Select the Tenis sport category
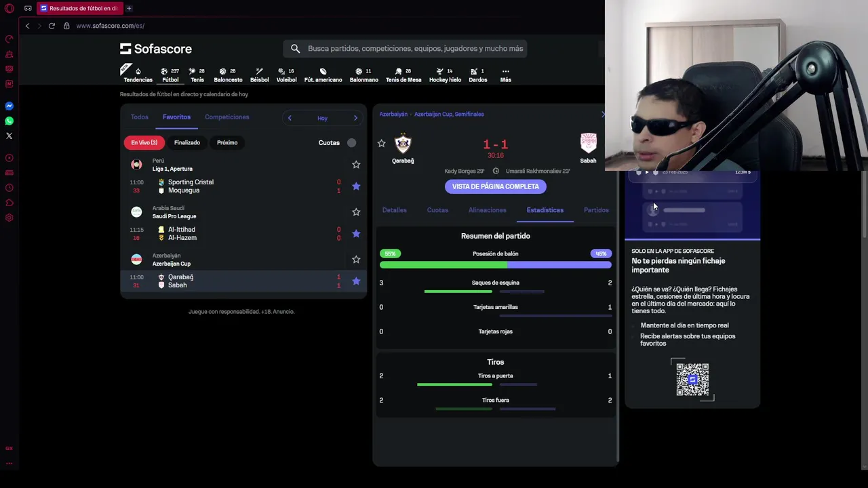This screenshot has width=868, height=488. [x=197, y=75]
